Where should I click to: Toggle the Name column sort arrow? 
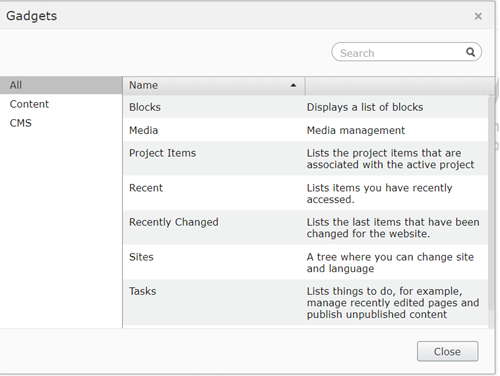point(293,85)
